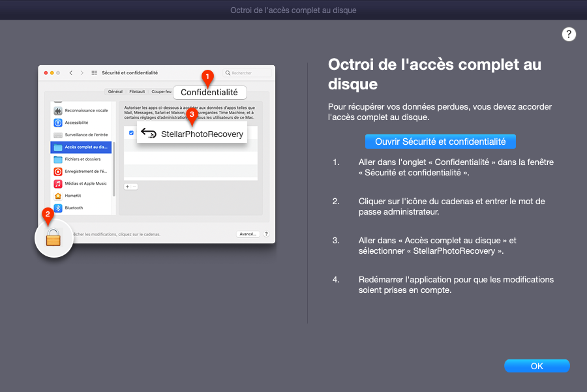Select Accès complet au disque sidebar item
Image resolution: width=587 pixels, height=392 pixels.
coord(81,147)
